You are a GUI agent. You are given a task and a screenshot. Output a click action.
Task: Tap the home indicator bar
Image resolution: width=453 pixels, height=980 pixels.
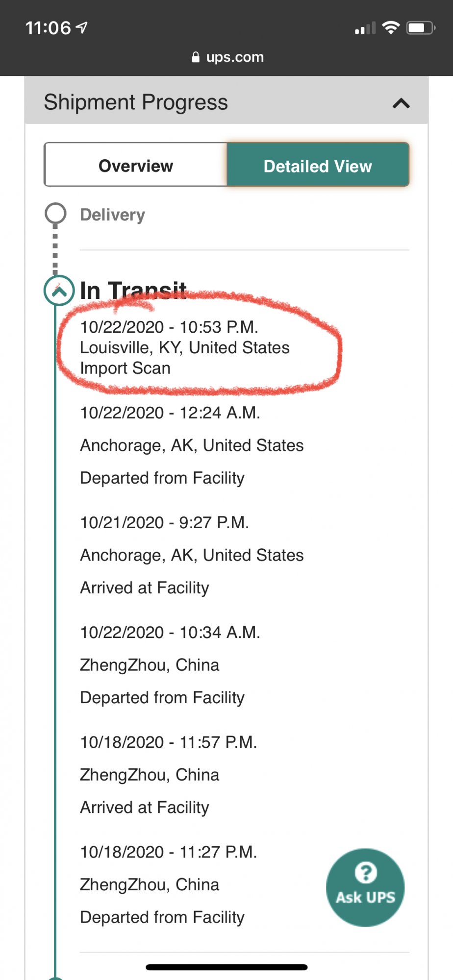pyautogui.click(x=226, y=967)
